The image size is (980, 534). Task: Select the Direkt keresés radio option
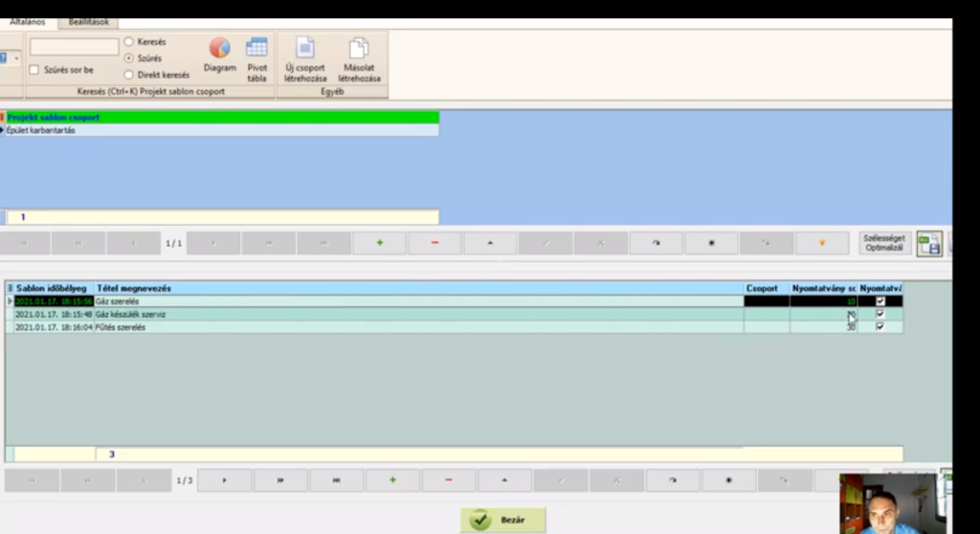(x=129, y=75)
